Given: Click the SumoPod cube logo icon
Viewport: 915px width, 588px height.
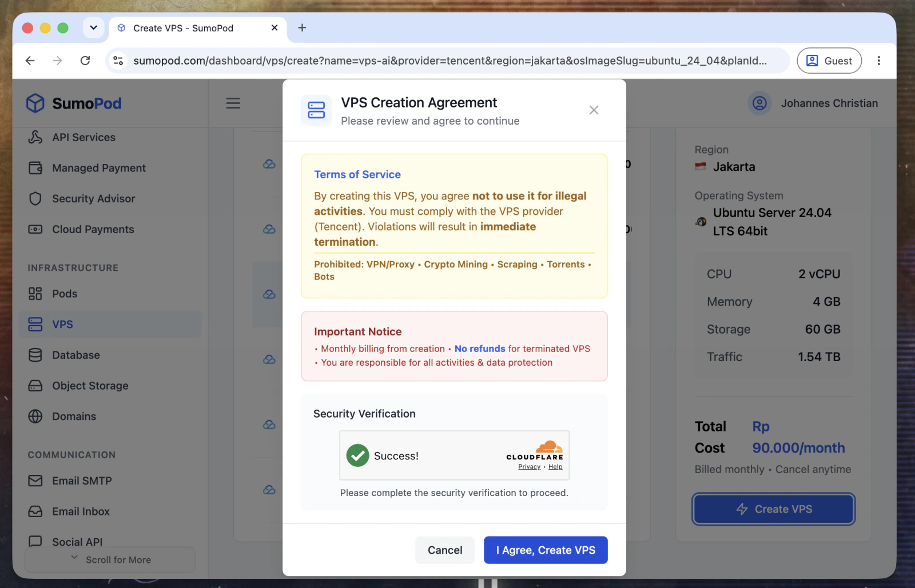Looking at the screenshot, I should click(35, 103).
